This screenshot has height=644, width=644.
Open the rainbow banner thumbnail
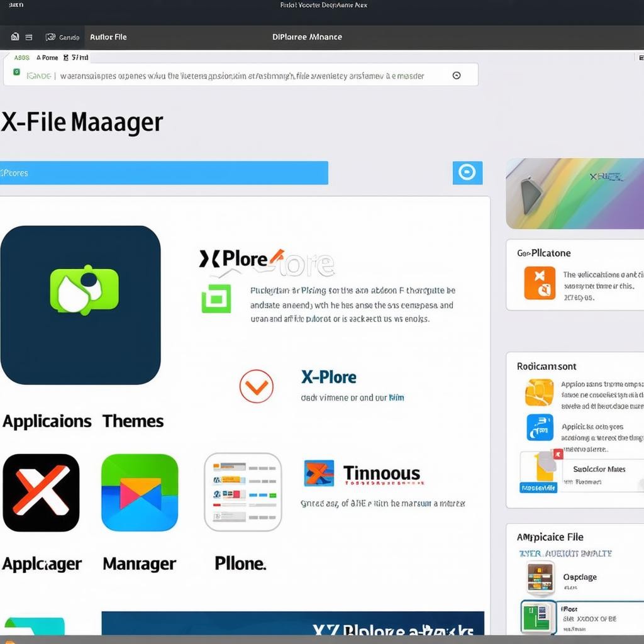[x=575, y=194]
